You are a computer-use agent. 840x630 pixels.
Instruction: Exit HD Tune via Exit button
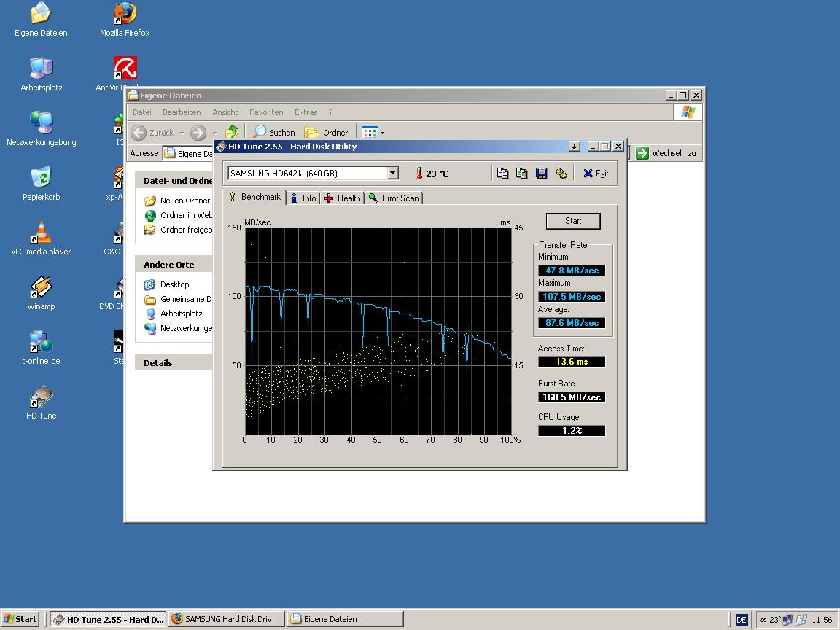pos(596,173)
